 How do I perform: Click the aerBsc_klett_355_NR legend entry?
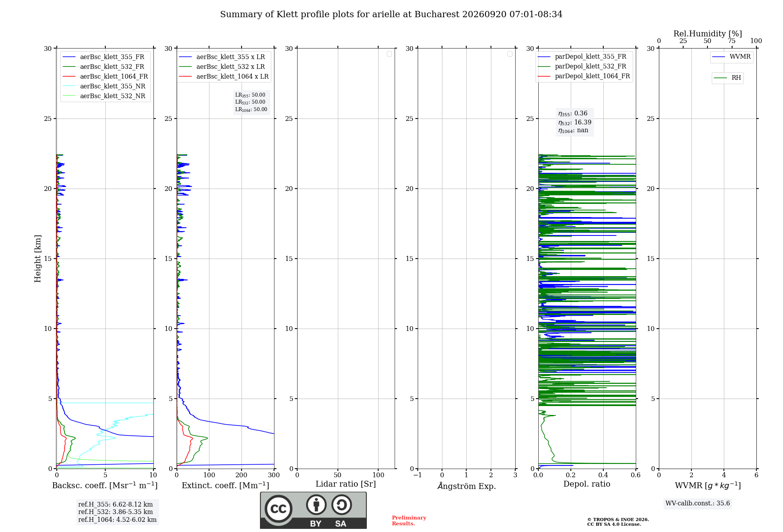(x=104, y=86)
